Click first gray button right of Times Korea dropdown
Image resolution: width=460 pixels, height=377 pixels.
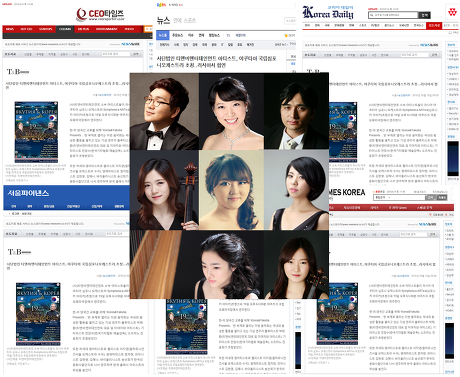tap(431, 197)
